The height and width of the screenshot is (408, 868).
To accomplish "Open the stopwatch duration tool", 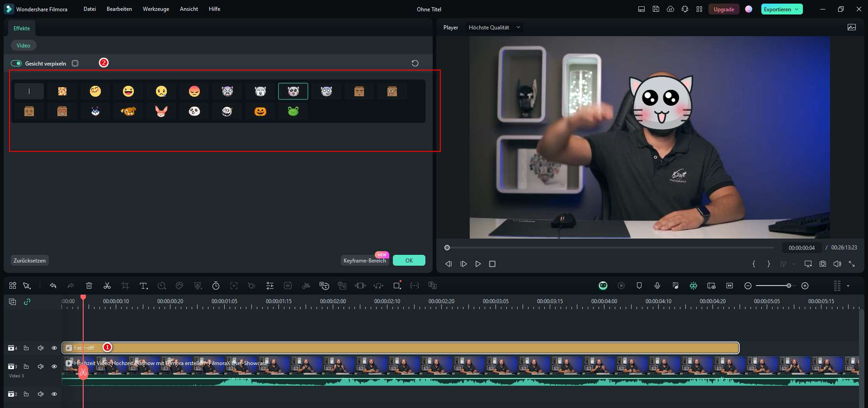I will tap(216, 286).
